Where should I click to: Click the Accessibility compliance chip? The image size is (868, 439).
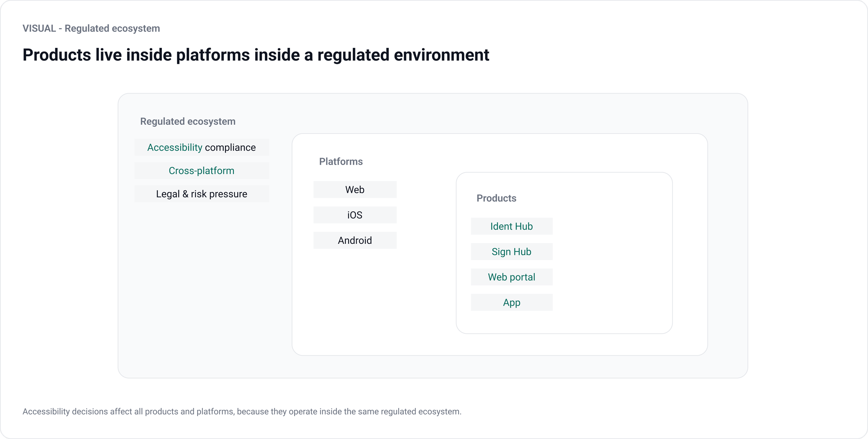click(x=201, y=147)
